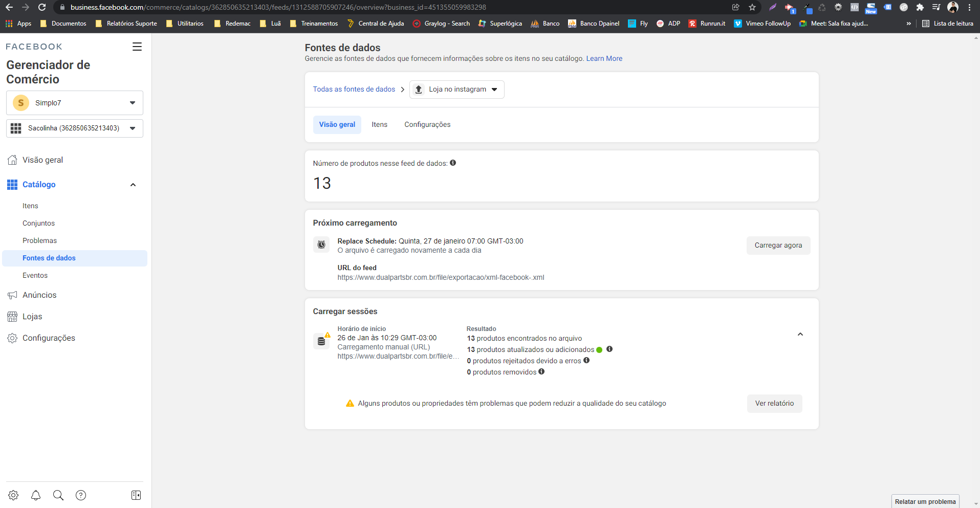980x508 pixels.
Task: Open the Loja no instagram feed dropdown
Action: tap(457, 90)
